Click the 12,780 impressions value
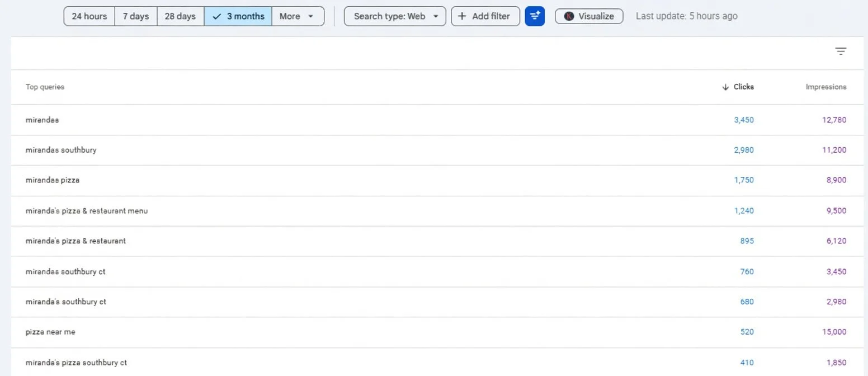This screenshot has width=868, height=376. tap(834, 120)
